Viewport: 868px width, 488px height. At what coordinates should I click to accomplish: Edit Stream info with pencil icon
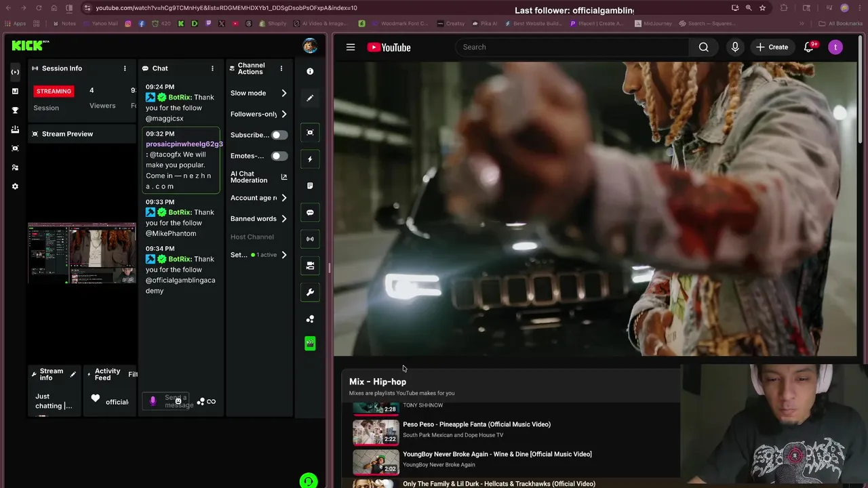(73, 374)
